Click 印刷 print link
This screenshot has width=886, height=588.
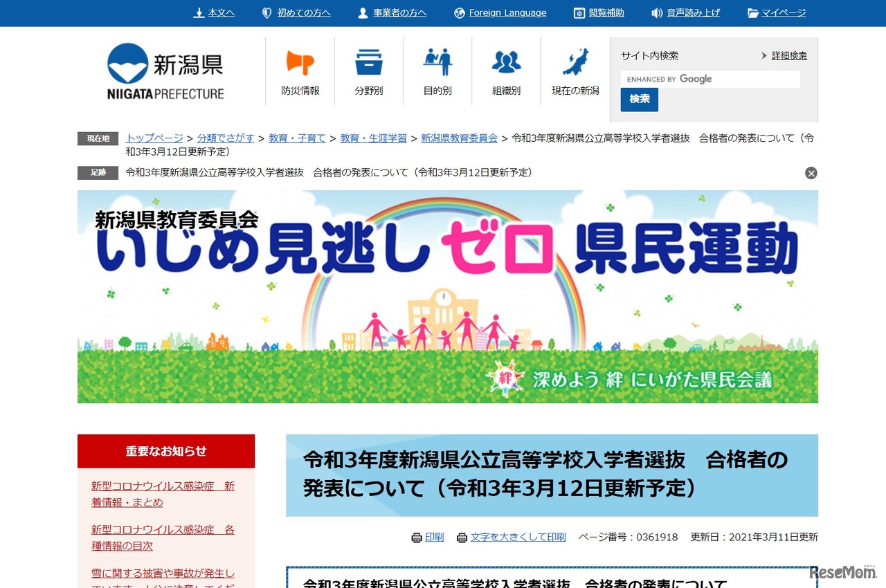click(x=435, y=538)
